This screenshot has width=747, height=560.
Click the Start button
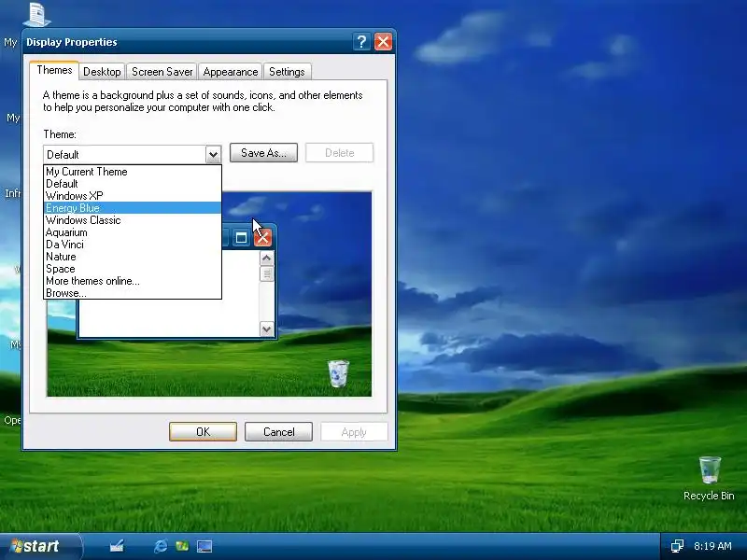click(40, 546)
